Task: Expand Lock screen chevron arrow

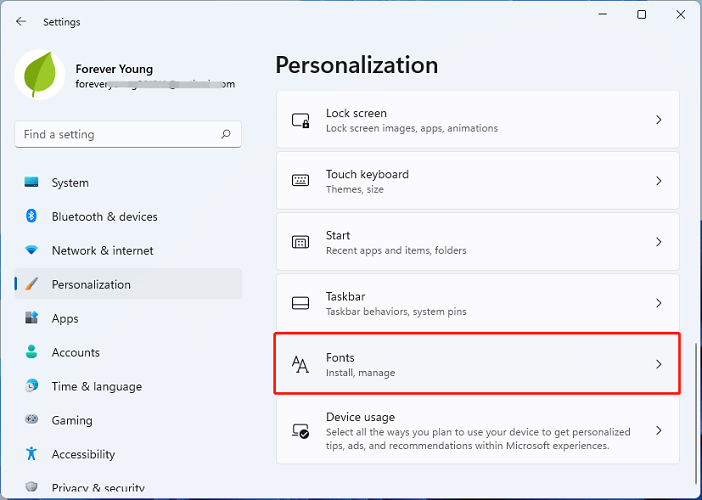Action: click(x=658, y=120)
